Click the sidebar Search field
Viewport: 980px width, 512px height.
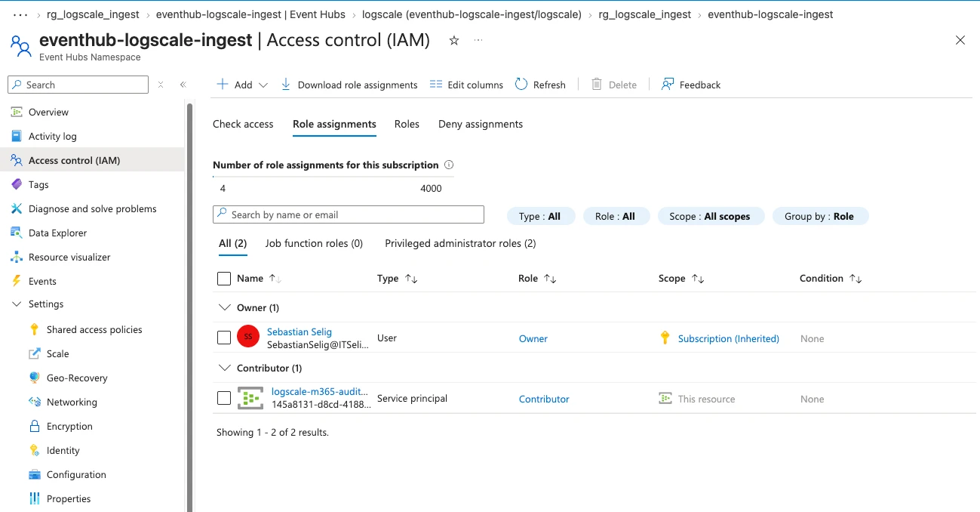coord(78,85)
